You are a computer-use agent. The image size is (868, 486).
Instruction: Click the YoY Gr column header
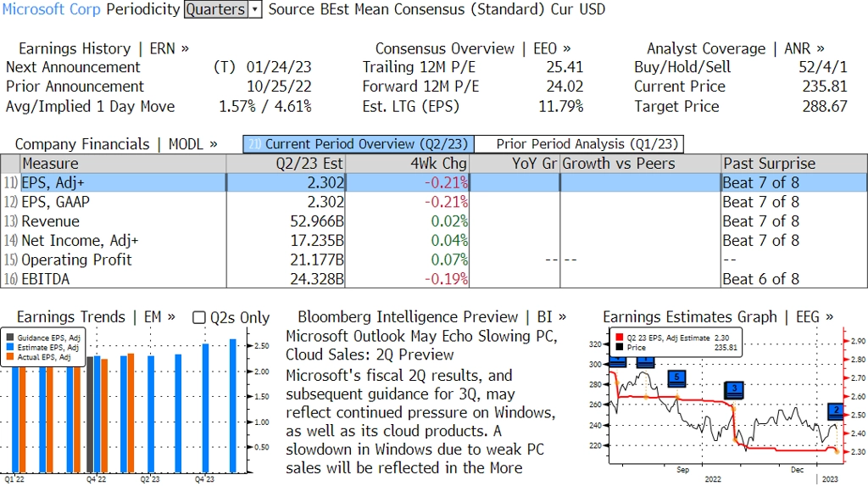[x=515, y=164]
